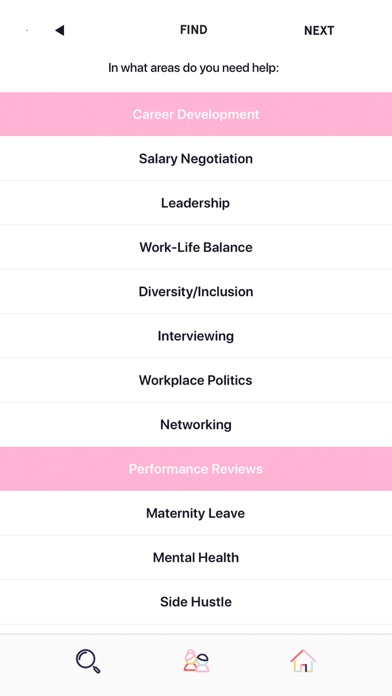Deselect the Career Development option
Screen dimensions: 392x696
196,114
